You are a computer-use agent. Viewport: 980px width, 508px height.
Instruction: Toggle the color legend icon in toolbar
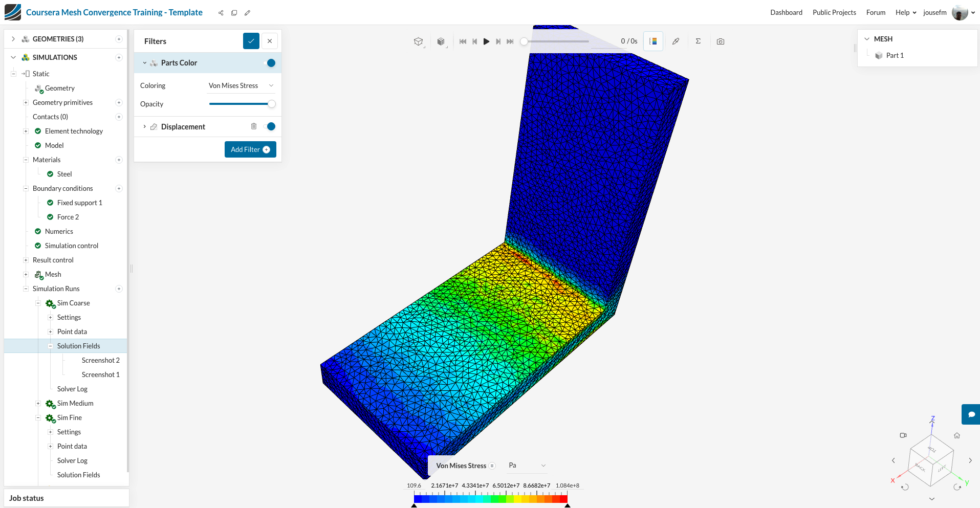pos(653,41)
